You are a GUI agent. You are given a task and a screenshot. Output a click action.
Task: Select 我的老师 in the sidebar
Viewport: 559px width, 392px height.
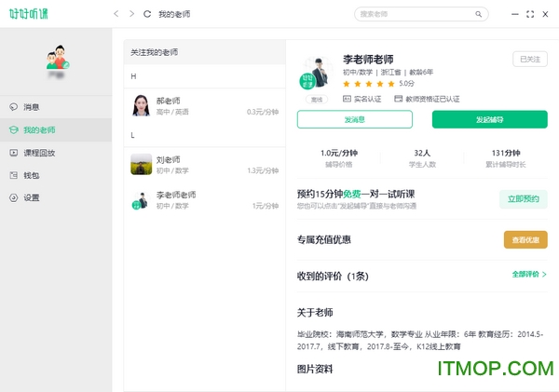tap(56, 129)
